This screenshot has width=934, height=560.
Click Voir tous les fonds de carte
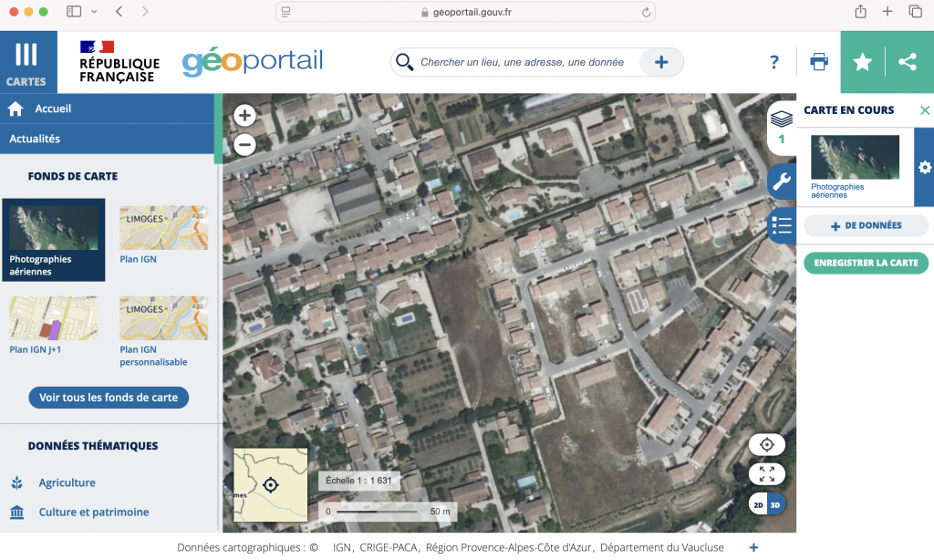(x=109, y=398)
